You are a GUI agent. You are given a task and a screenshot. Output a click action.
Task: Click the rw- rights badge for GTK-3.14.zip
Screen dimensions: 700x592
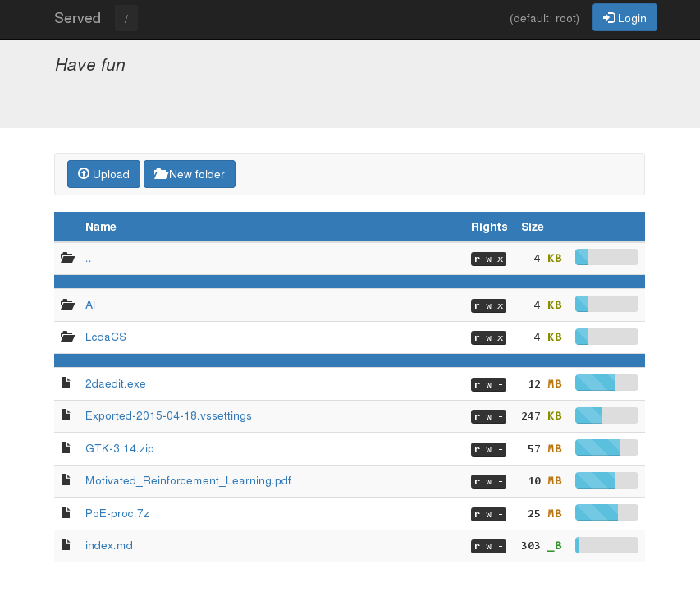[x=488, y=449]
